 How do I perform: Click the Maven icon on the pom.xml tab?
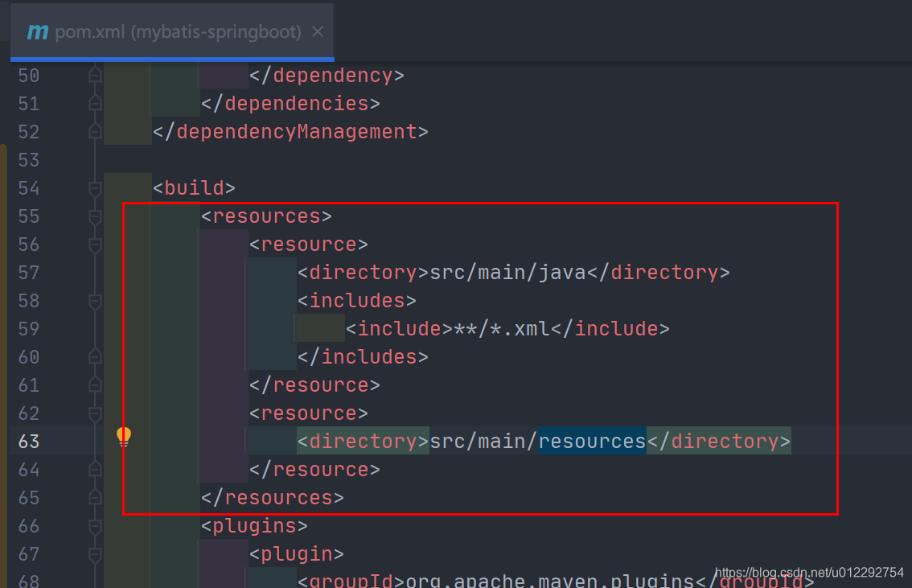point(38,32)
